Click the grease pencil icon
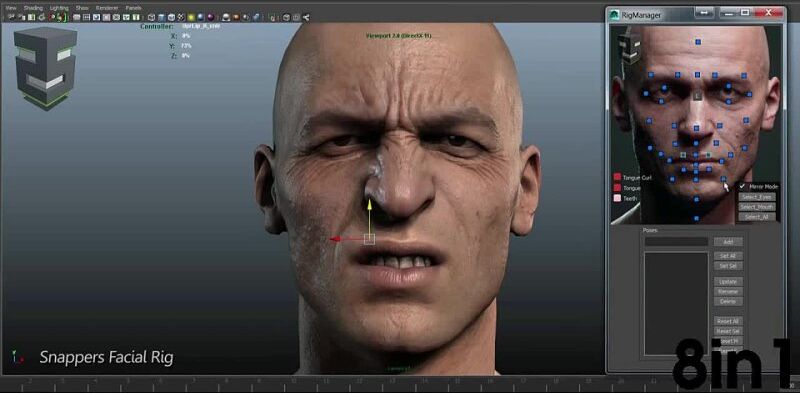 63,17
